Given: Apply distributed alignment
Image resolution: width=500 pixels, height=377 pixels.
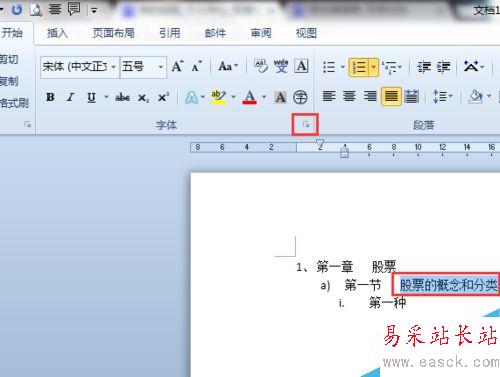Looking at the screenshot, I should 411,97.
